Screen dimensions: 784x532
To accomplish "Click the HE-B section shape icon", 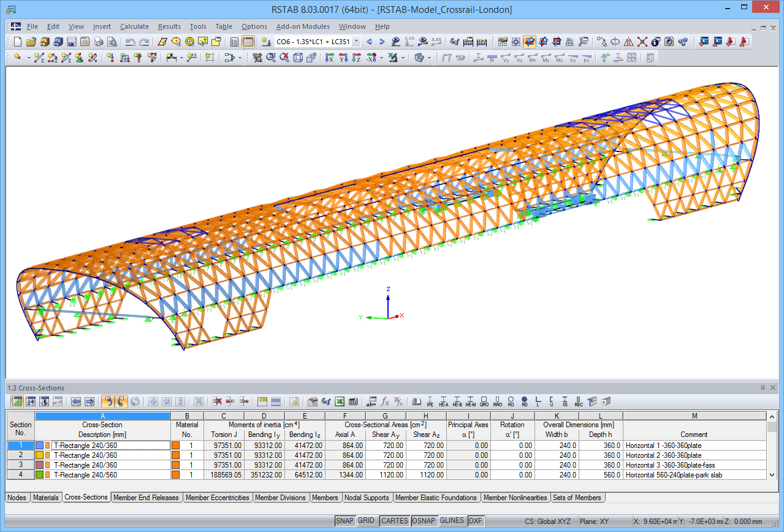I will point(456,401).
